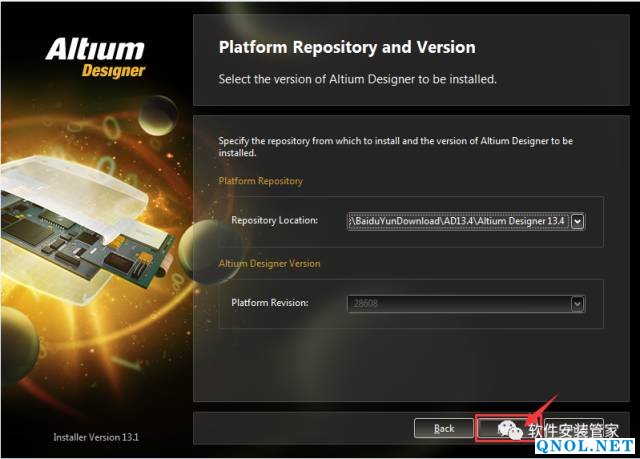Expand the Platform Revision dropdown arrow
The width and height of the screenshot is (640, 459).
(577, 303)
